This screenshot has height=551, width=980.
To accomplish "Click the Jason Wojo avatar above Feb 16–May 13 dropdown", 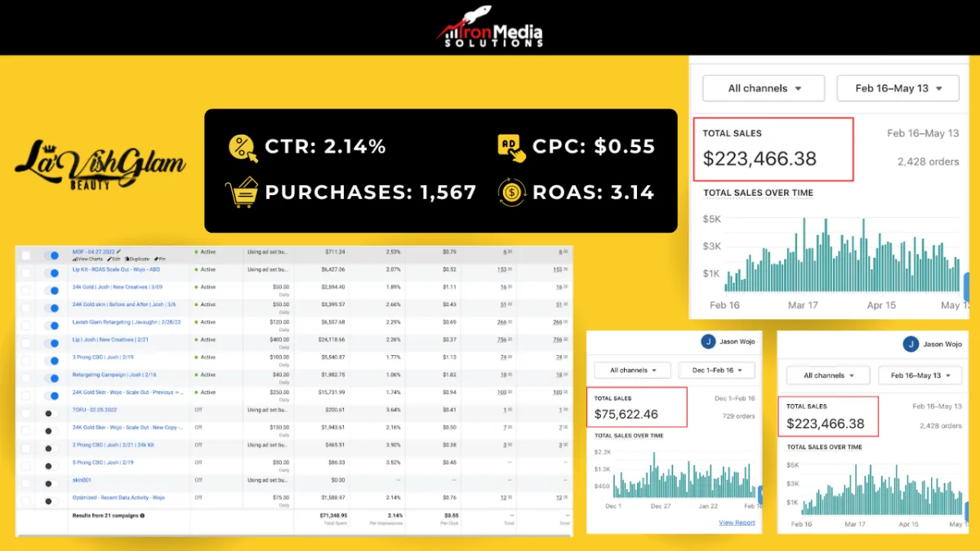I will [x=911, y=344].
